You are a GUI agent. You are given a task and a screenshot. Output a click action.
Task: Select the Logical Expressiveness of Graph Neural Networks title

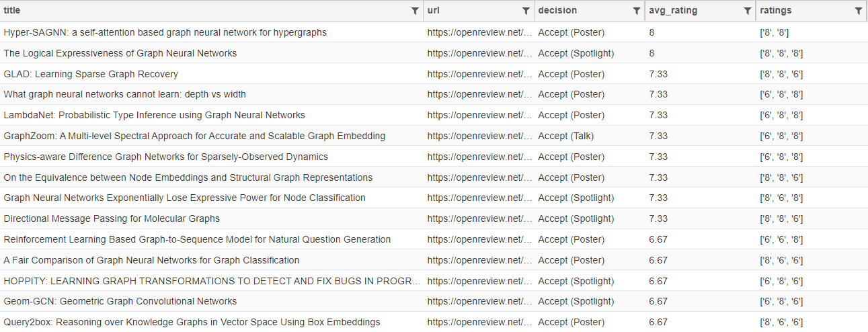[120, 53]
